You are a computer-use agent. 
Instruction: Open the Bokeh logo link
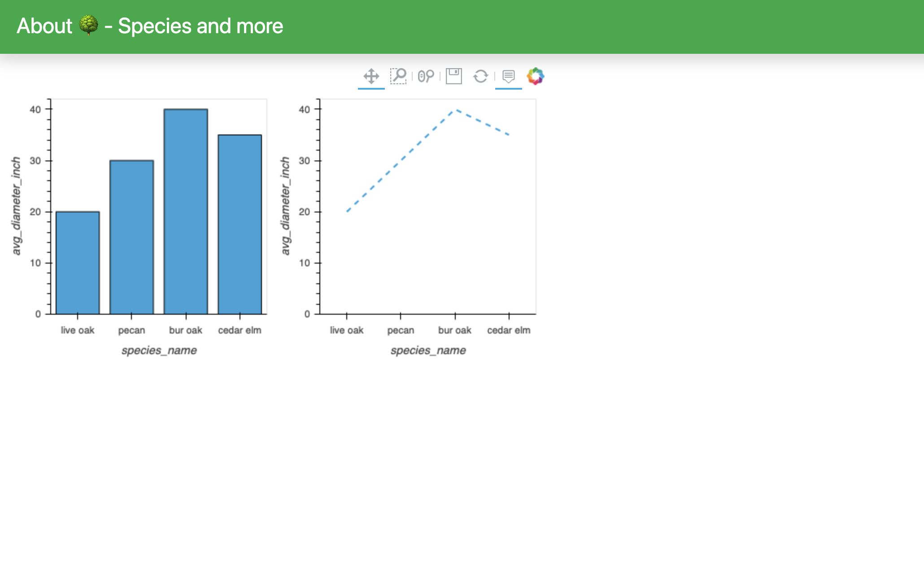(x=536, y=76)
